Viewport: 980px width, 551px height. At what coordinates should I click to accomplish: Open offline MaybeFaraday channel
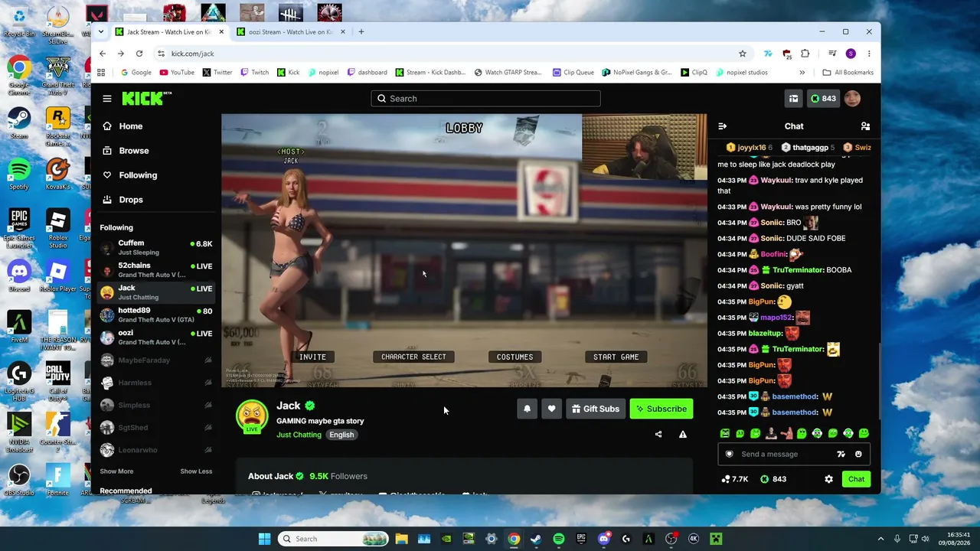(x=156, y=360)
